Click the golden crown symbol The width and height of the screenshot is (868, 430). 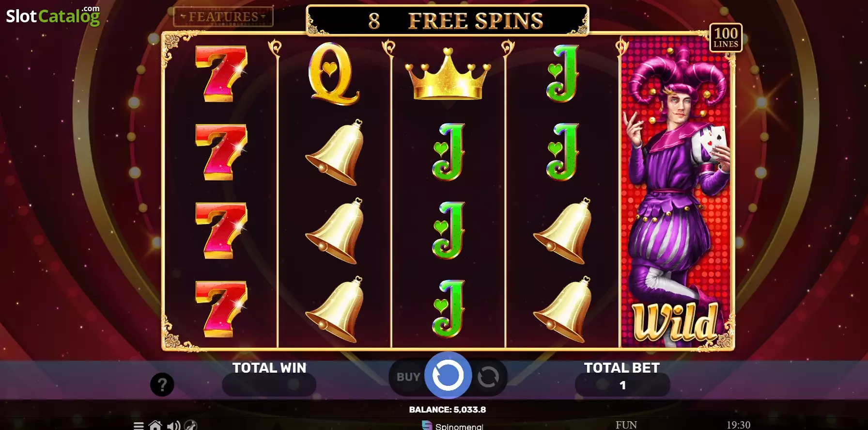tap(448, 73)
